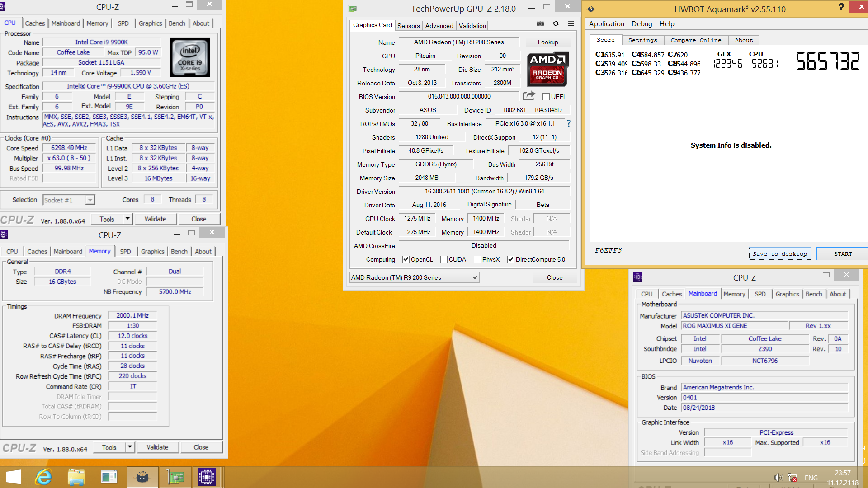This screenshot has height=488, width=868.
Task: Open the Application menu in Aquamark
Action: [607, 24]
